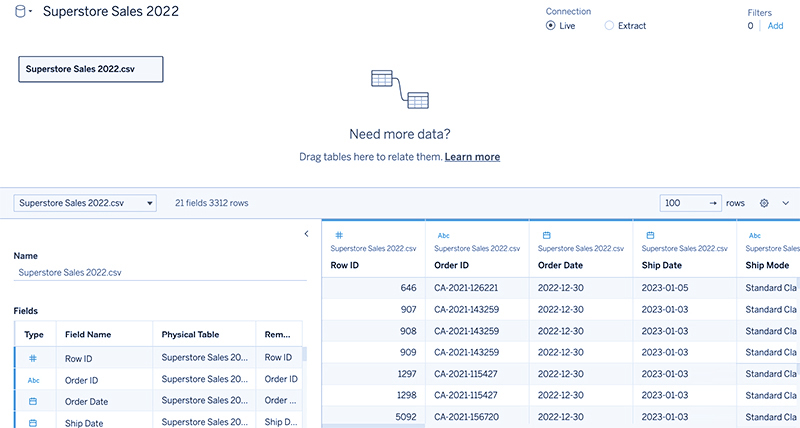Select the Ship Date field name in Fields list
Screen dimensions: 800x428
click(x=84, y=423)
